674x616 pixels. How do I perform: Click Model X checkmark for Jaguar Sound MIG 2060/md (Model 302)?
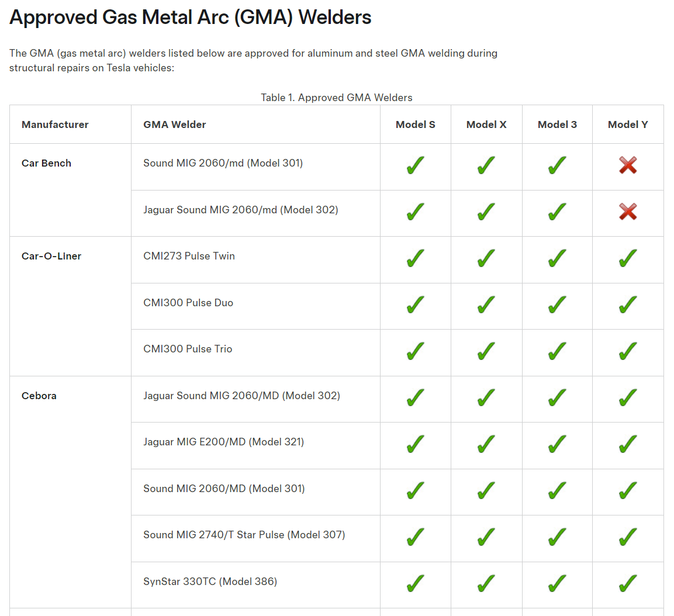coord(486,212)
